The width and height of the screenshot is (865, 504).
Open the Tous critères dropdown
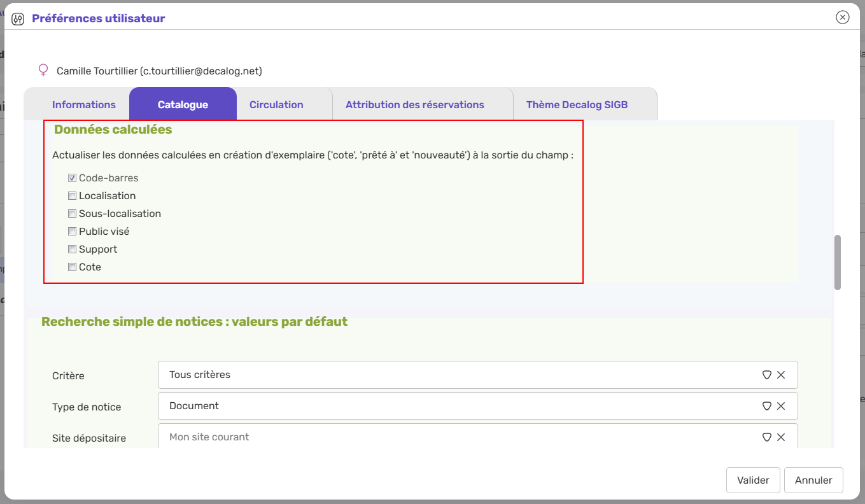(x=446, y=375)
